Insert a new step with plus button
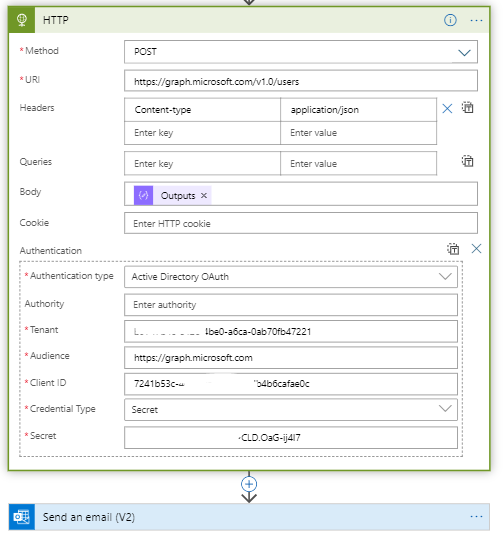Image resolution: width=503 pixels, height=545 pixels. [249, 484]
